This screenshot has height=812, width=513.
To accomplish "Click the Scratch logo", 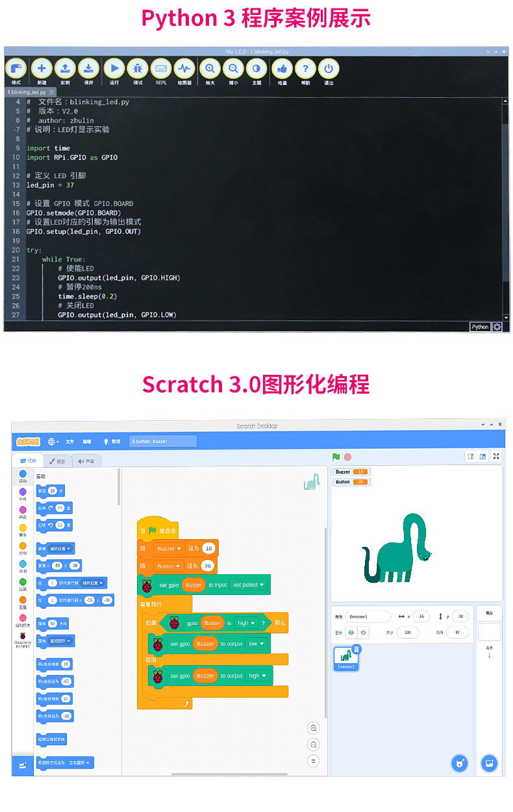I will click(28, 441).
